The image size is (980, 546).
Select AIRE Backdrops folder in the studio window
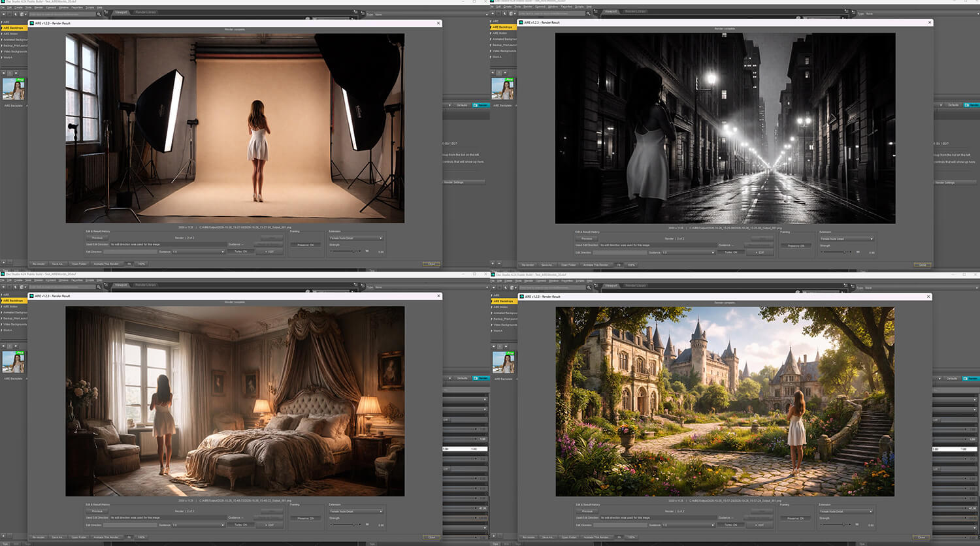pos(14,28)
